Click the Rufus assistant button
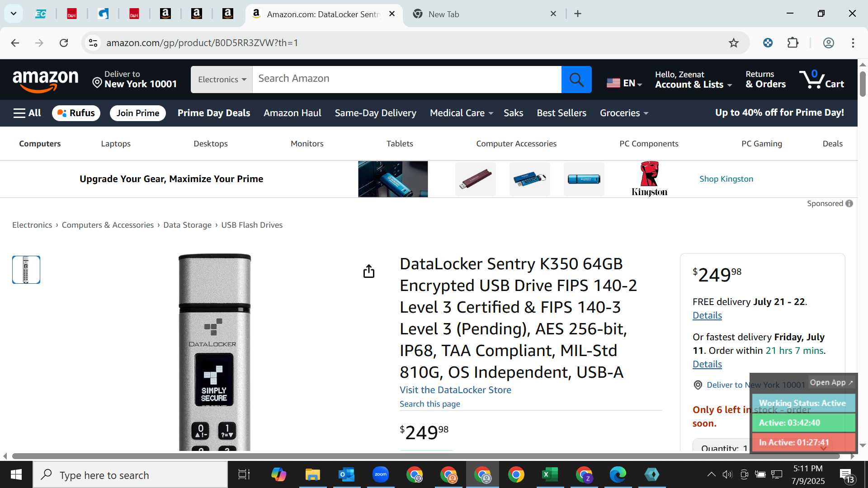Viewport: 868px width, 488px height. coord(76,113)
